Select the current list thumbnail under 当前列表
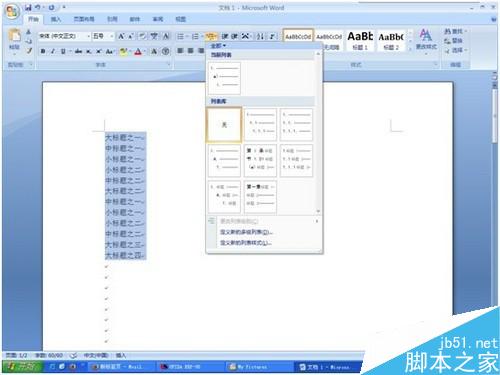Viewport: 500px width, 375px height. click(224, 78)
